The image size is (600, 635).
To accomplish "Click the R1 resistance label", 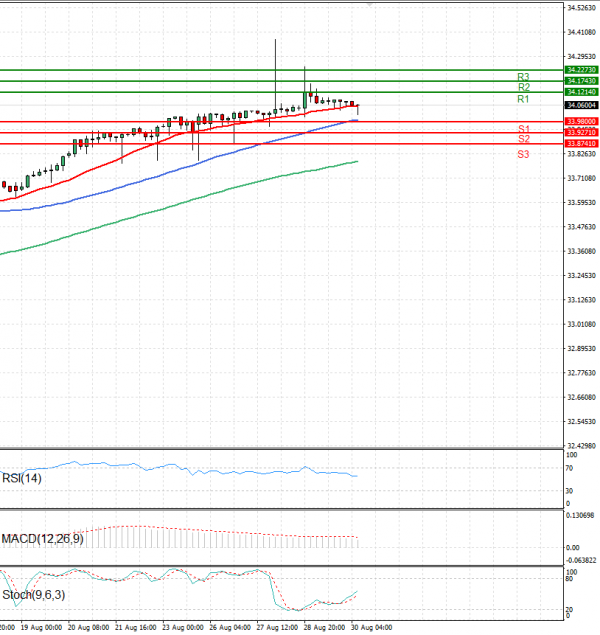I will (x=523, y=99).
